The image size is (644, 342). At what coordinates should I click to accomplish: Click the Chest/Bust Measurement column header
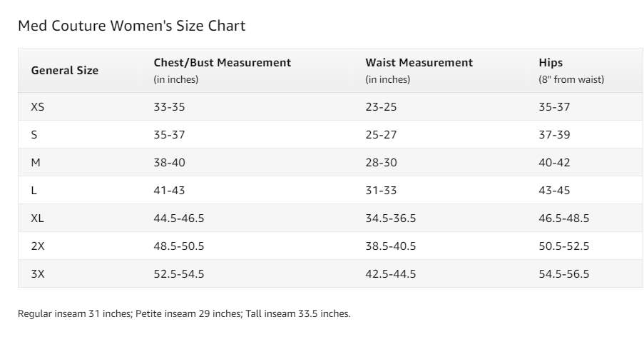point(222,63)
